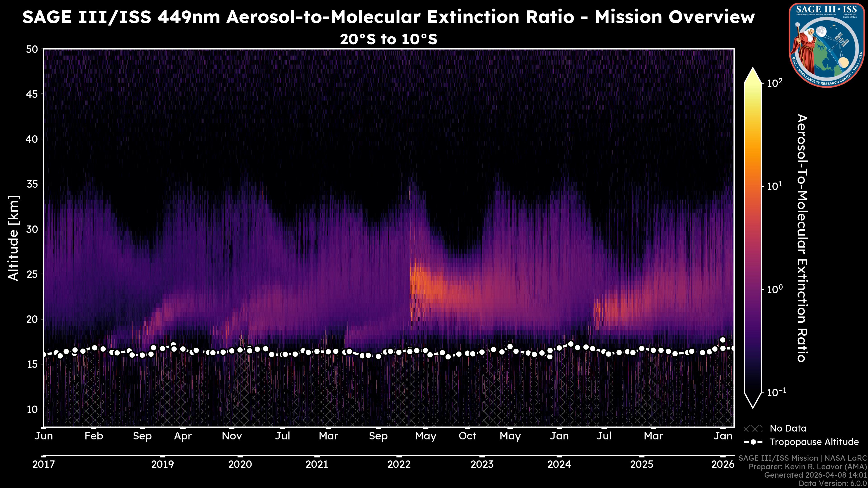Click the Nov month tick label
Screen dimensions: 868x488
232,436
